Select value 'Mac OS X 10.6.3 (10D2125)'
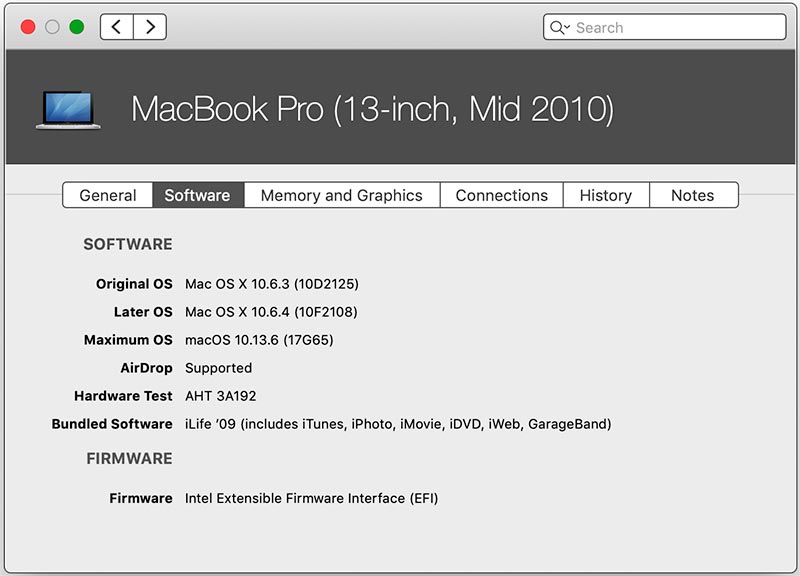Viewport: 800px width, 576px height. tap(272, 284)
